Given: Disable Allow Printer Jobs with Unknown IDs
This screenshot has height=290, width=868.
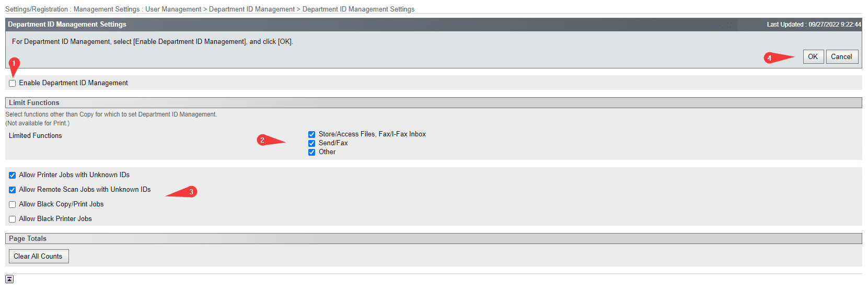Looking at the screenshot, I should tap(13, 176).
